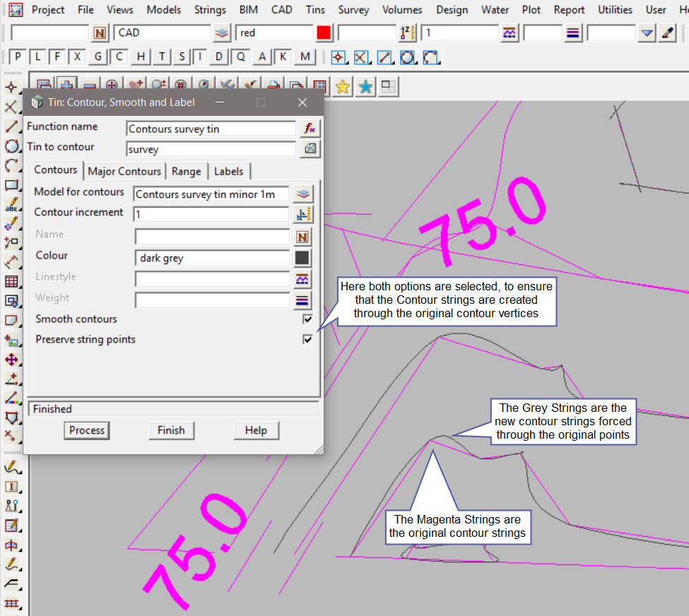
Task: Open the blue dropdown arrow in the top toolbar
Action: click(x=647, y=33)
